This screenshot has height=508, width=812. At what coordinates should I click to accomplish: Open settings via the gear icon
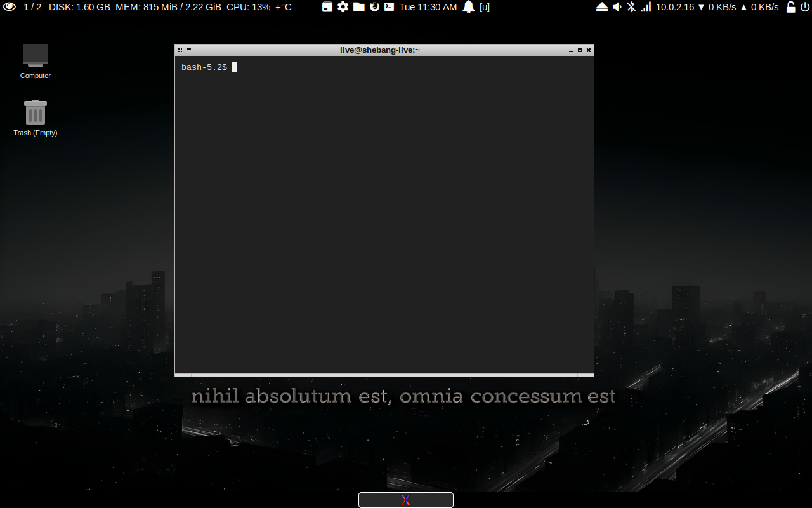click(x=343, y=7)
